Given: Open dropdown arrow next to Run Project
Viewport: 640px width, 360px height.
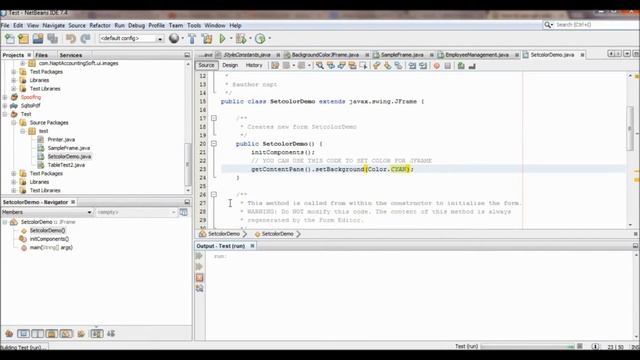Looking at the screenshot, I should click(231, 39).
